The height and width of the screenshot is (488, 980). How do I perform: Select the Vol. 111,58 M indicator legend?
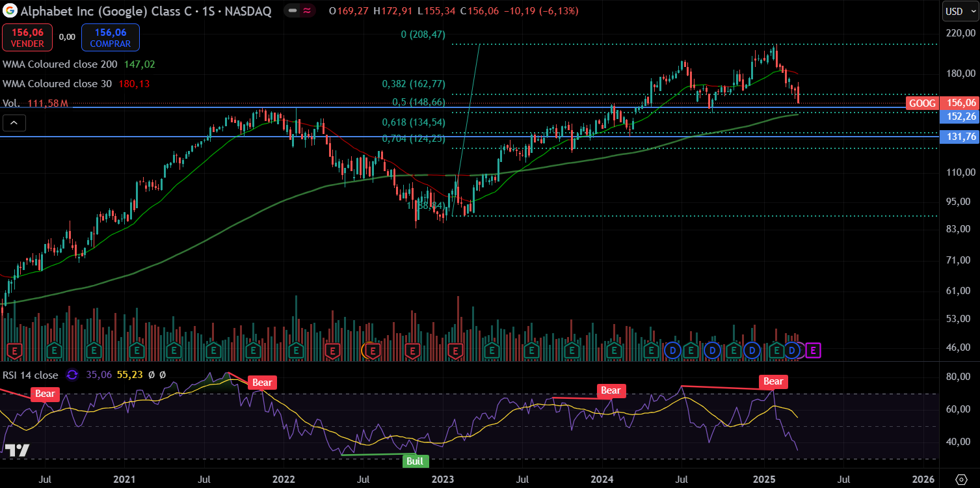click(x=35, y=103)
